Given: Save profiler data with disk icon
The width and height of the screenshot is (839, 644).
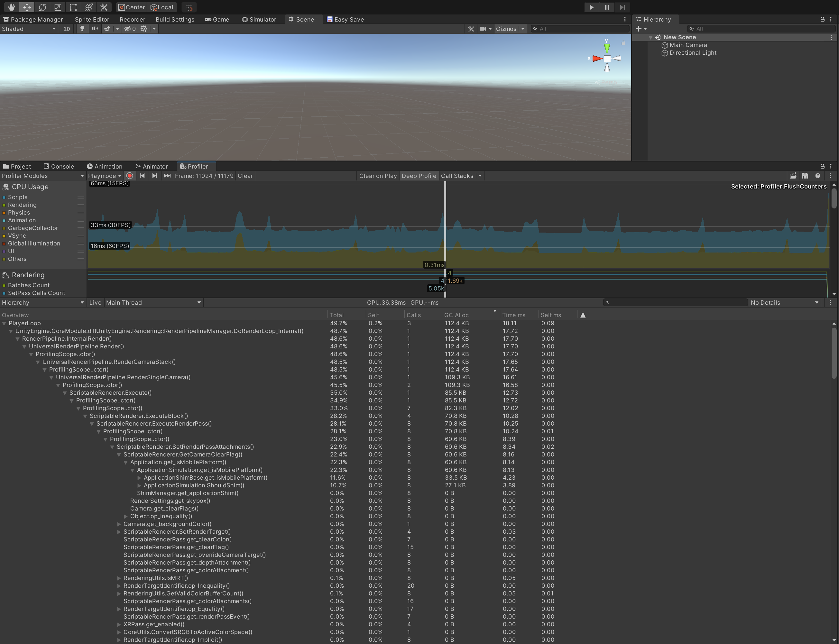Looking at the screenshot, I should (x=805, y=176).
